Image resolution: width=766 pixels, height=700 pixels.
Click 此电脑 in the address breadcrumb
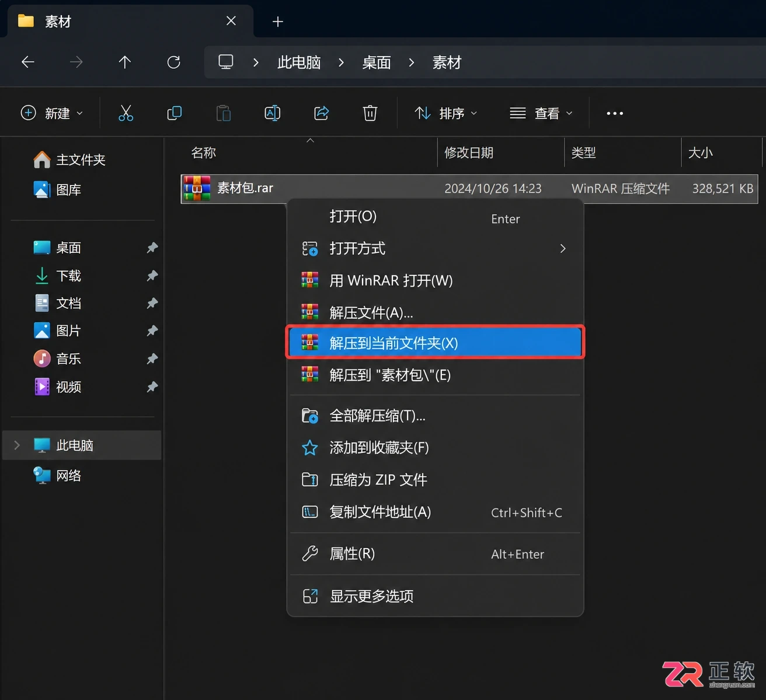point(299,62)
